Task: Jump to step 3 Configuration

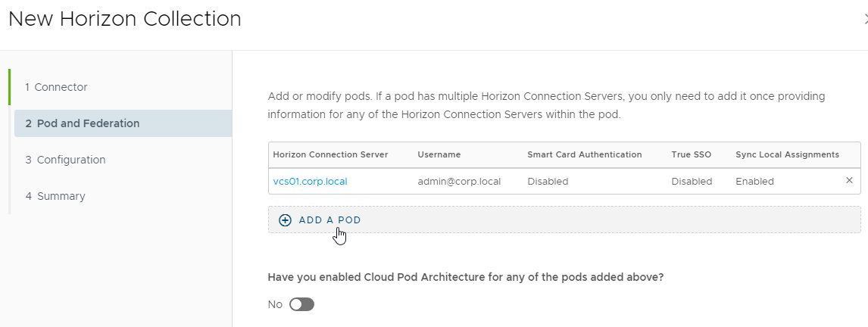Action: [x=65, y=160]
